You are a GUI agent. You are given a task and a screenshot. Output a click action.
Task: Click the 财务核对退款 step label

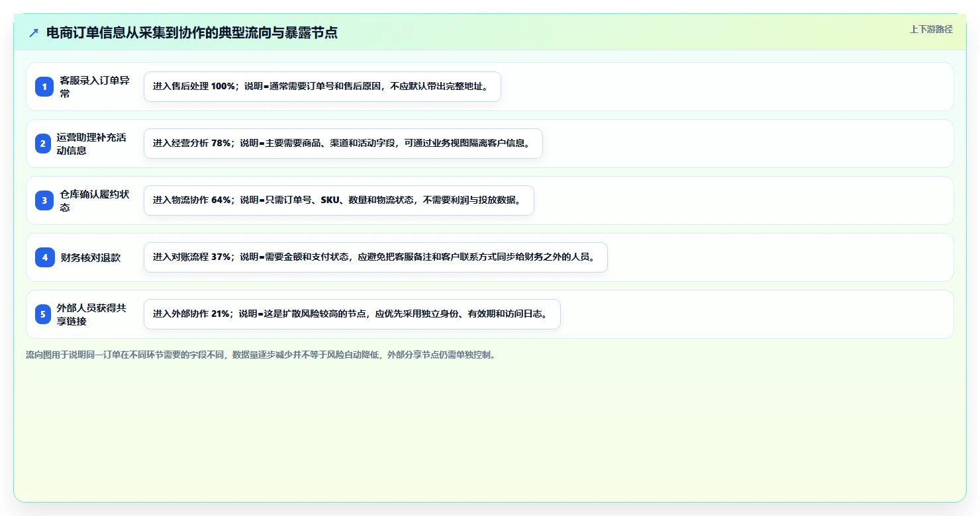(x=91, y=257)
